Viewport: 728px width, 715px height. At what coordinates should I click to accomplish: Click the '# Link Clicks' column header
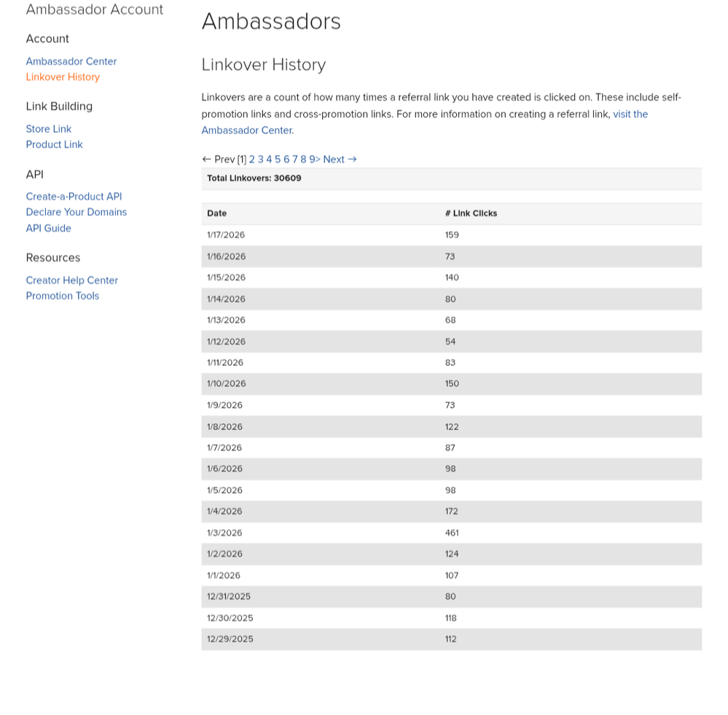470,213
